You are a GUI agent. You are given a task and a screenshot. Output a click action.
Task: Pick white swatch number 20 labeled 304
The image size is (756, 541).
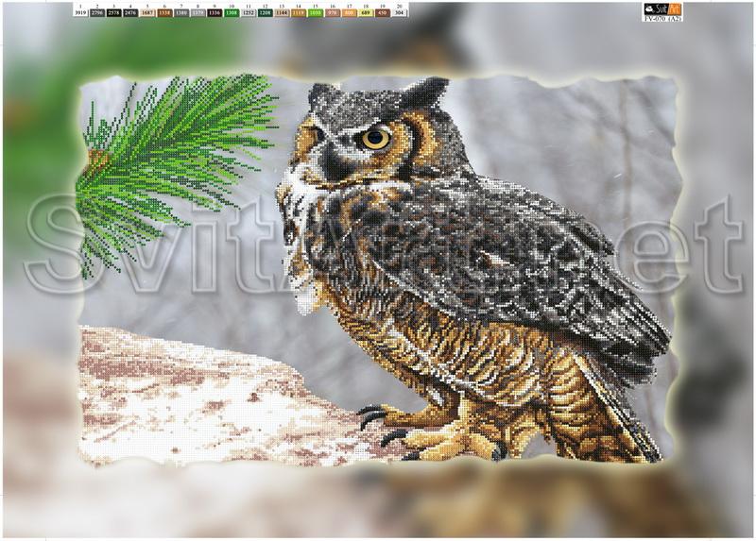pos(400,13)
